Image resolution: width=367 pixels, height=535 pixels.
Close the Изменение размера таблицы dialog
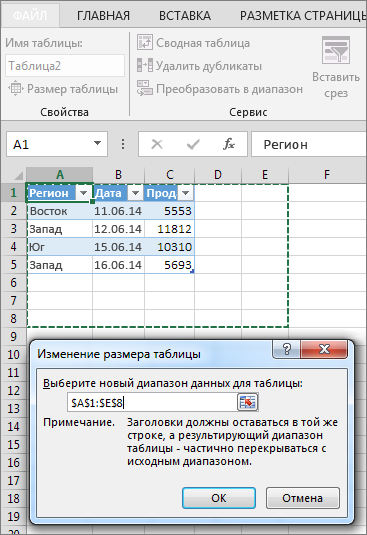[x=324, y=349]
